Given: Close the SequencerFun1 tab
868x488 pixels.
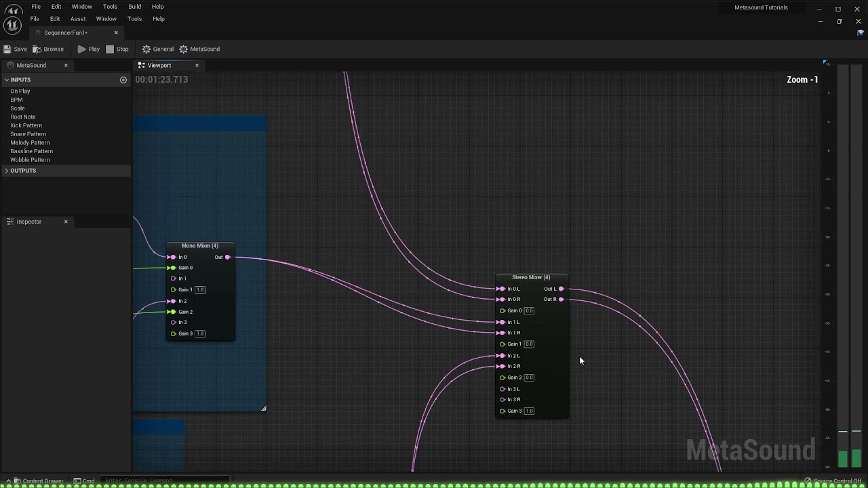Looking at the screenshot, I should (116, 33).
